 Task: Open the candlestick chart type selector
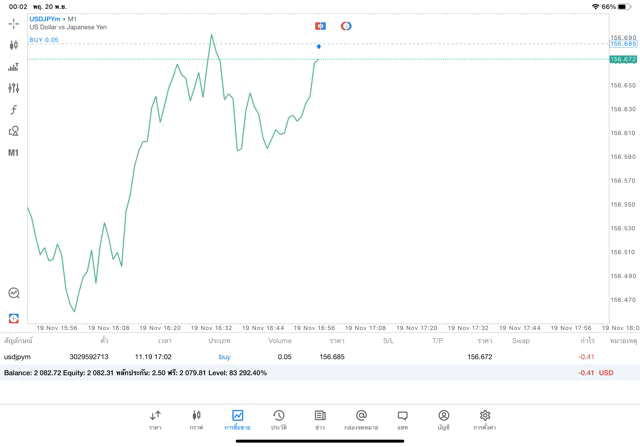coord(13,45)
